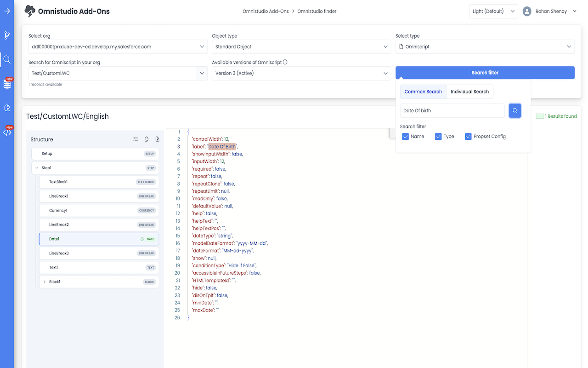The image size is (588, 368).
Task: Switch to the Individual Search tab
Action: (469, 92)
